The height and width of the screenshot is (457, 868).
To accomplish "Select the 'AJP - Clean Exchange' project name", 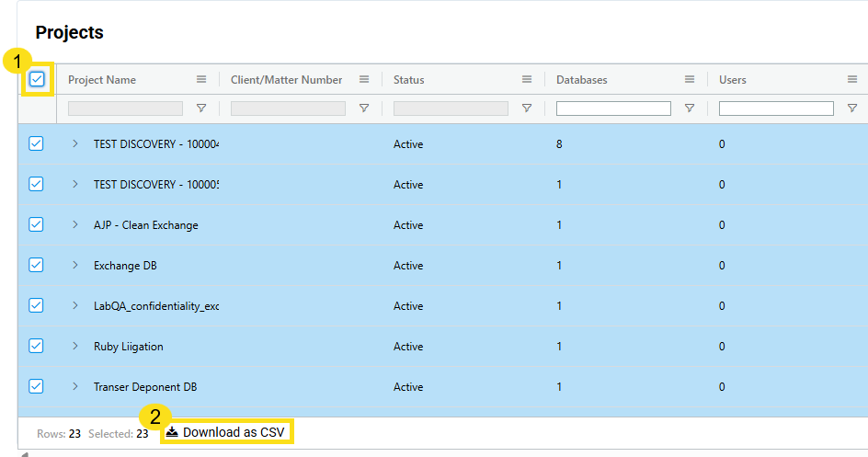I will (146, 225).
